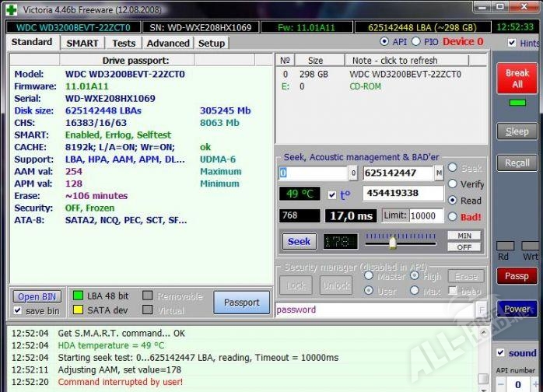Click the yellow SATA dev indicator
This screenshot has height=392, width=543.
pos(77,310)
